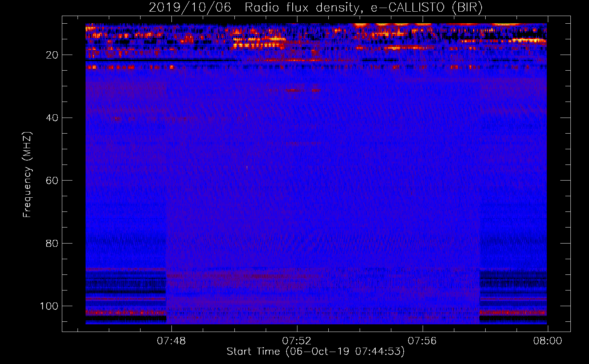Click the 07:52 time tick label
589x364 pixels.
click(297, 341)
